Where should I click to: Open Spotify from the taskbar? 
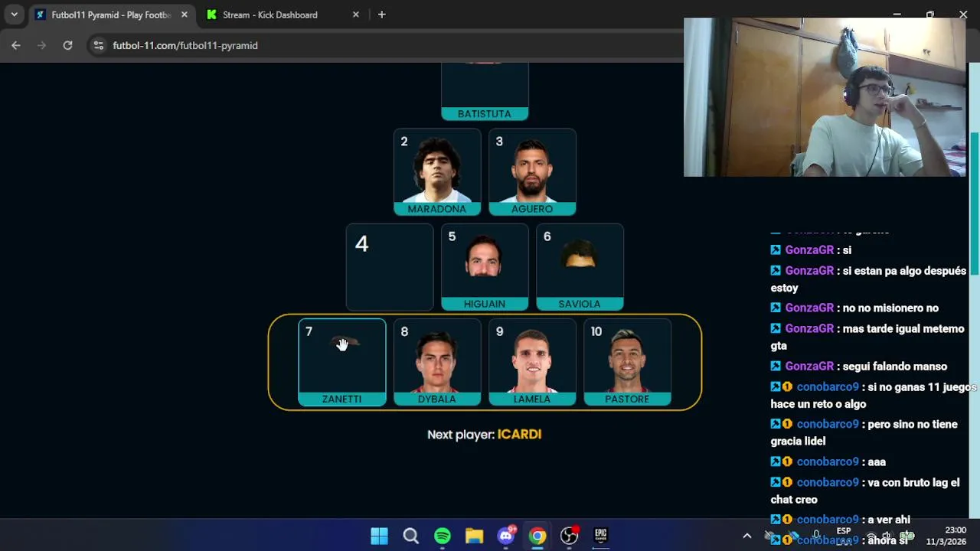point(443,536)
